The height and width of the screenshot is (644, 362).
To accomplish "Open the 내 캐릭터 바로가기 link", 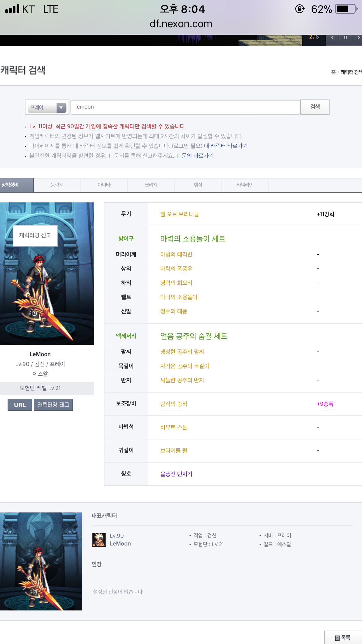I will tap(226, 146).
